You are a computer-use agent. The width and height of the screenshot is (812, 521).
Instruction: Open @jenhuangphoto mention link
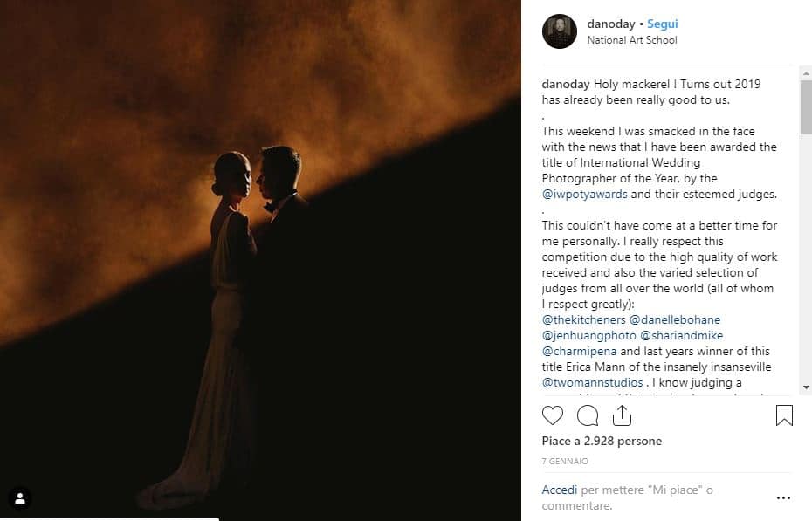588,335
